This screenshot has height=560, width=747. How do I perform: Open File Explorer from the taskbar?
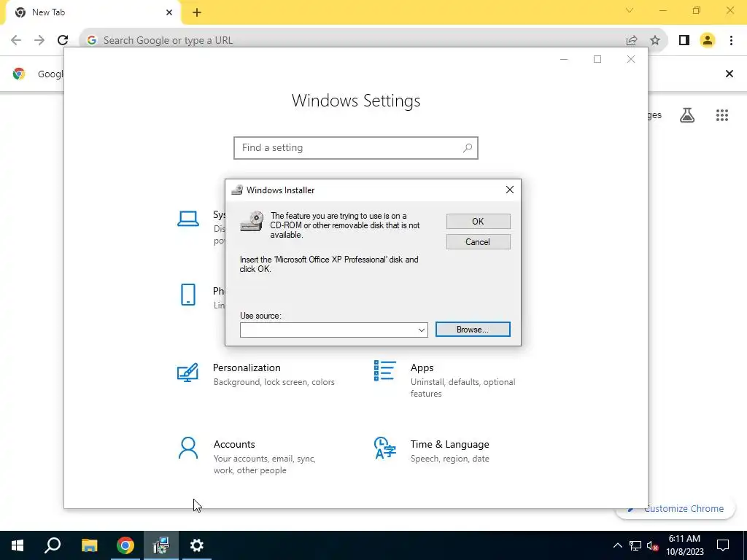tap(89, 545)
